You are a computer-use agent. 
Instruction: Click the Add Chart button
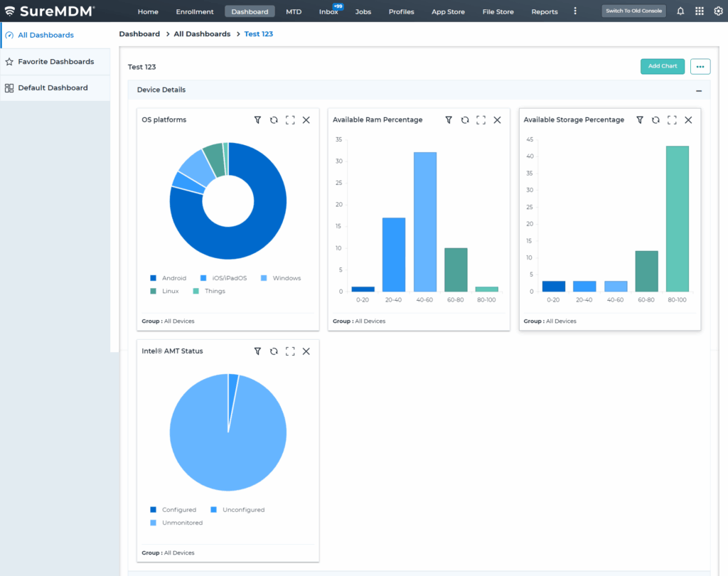click(662, 66)
